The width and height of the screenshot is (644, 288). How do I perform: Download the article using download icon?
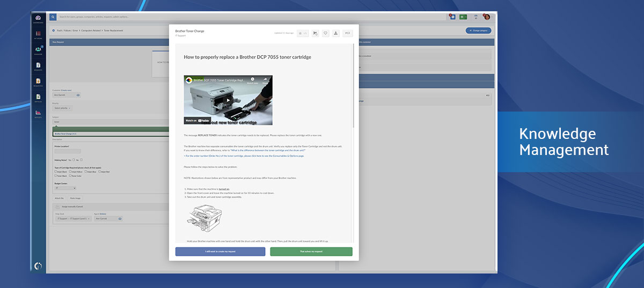pyautogui.click(x=335, y=33)
